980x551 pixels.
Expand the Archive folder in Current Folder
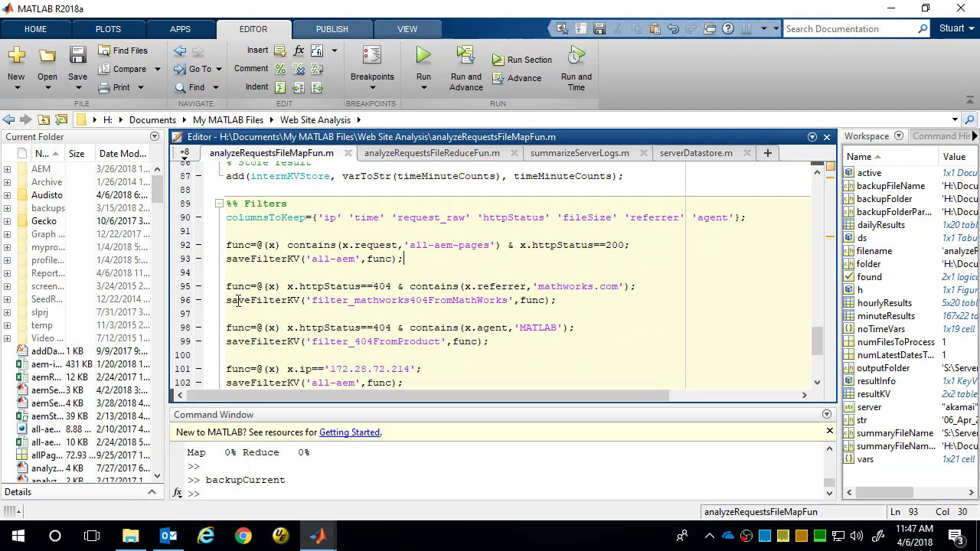click(x=7, y=182)
